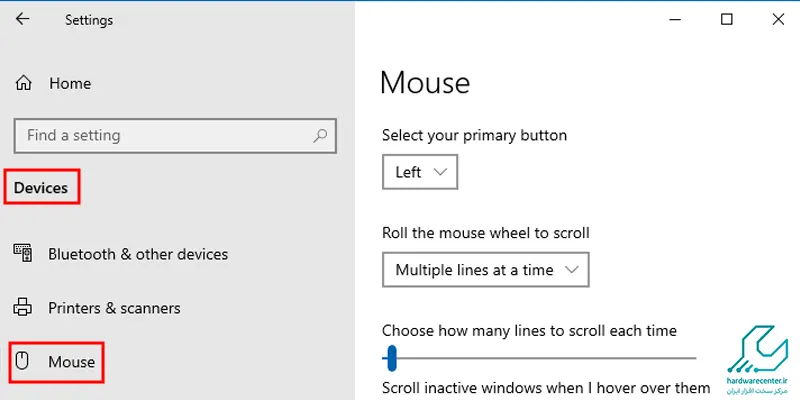Click the Home house icon

point(24,84)
